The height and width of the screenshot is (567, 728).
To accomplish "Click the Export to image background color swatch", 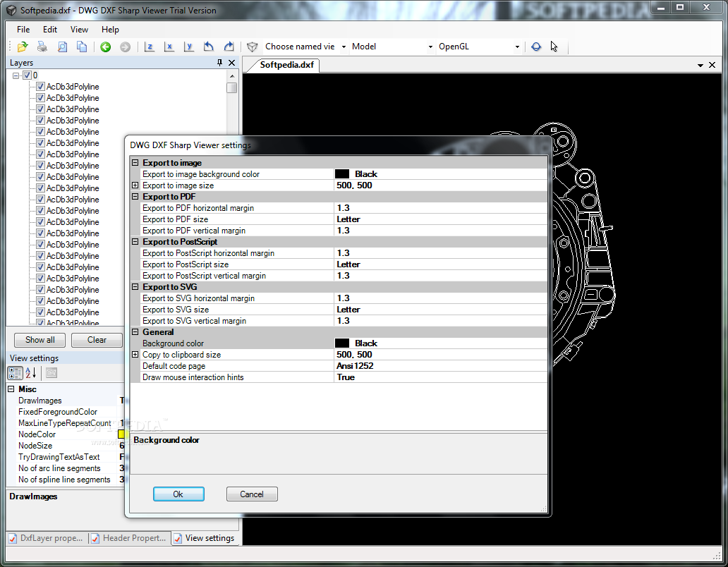I will 342,174.
